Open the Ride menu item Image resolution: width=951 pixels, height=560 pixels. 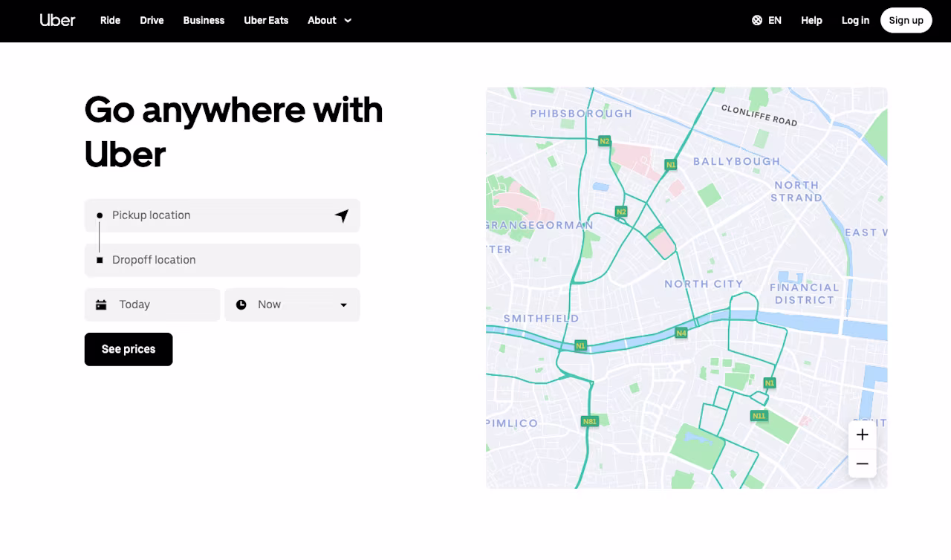tap(110, 20)
